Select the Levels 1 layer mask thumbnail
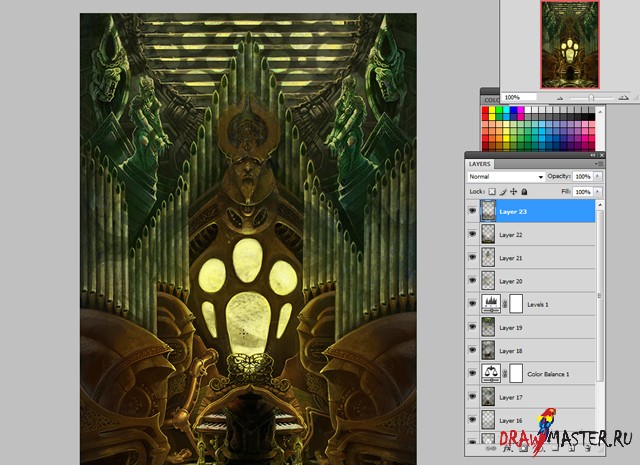640x465 pixels. (x=516, y=304)
